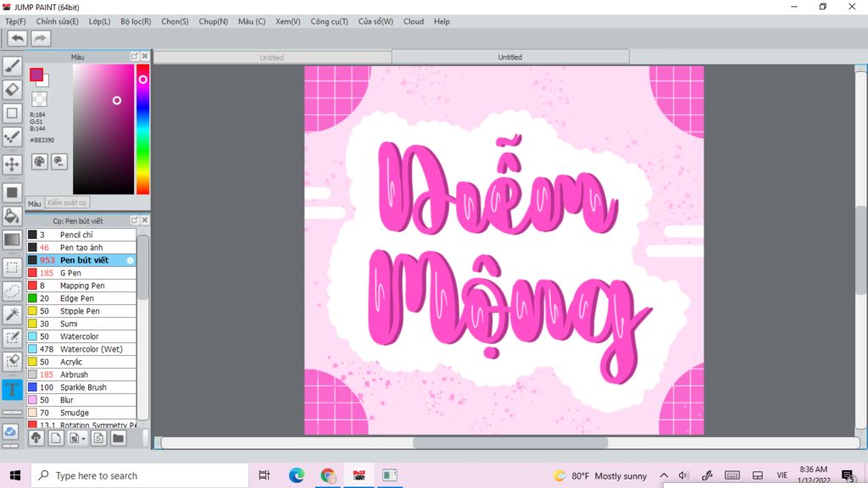Open the Chọn(S) menu

(x=175, y=21)
